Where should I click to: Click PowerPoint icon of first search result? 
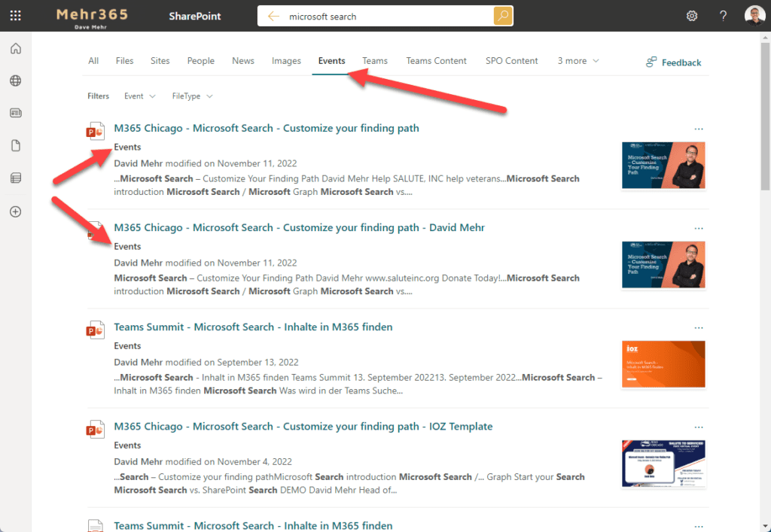click(x=96, y=132)
